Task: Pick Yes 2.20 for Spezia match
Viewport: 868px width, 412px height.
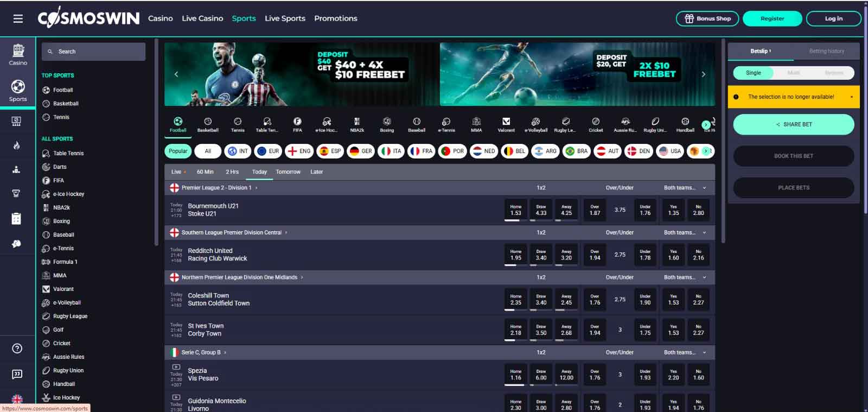Action: 673,375
